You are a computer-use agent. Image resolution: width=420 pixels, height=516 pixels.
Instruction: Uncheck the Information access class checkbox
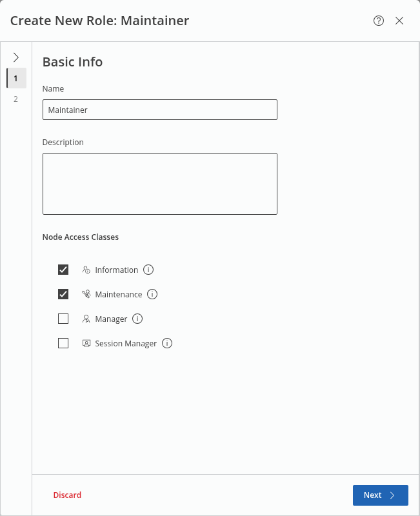(63, 270)
